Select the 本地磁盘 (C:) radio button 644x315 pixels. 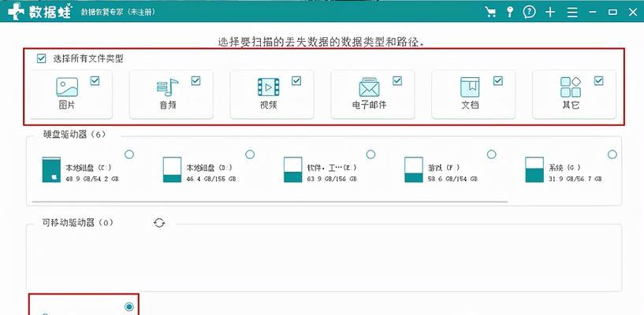129,154
